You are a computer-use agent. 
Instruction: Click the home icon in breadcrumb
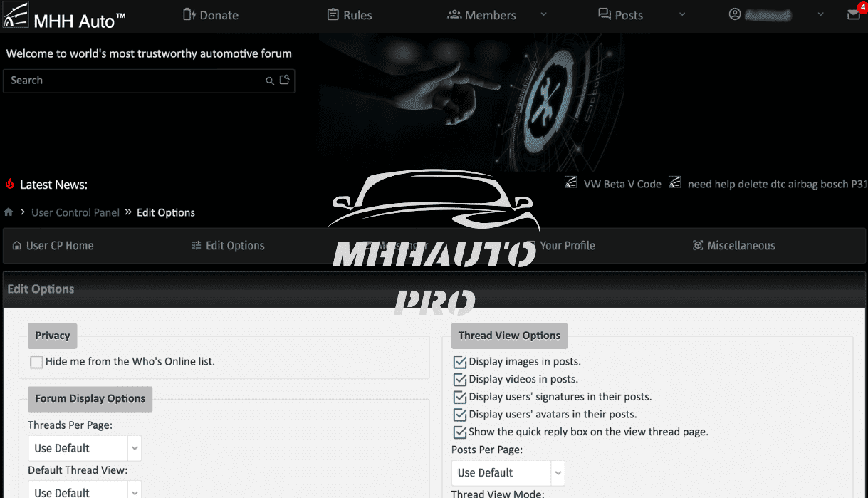point(9,212)
